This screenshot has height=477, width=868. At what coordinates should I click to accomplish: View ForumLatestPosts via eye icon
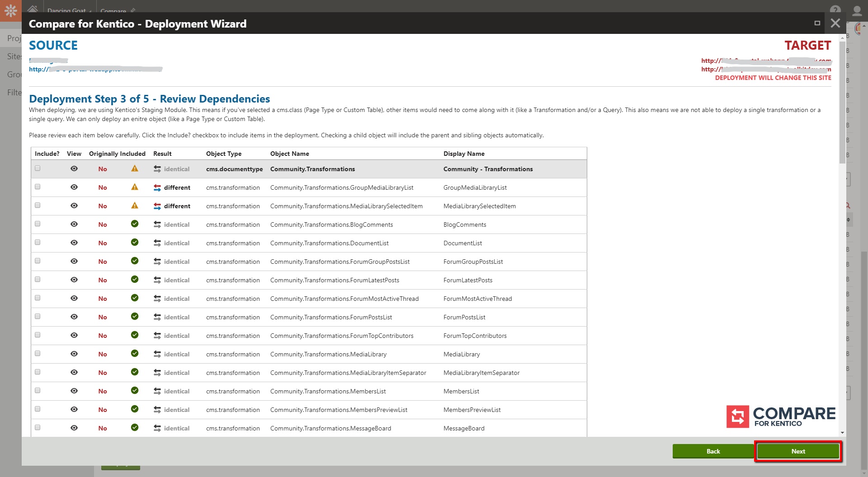[x=74, y=280]
